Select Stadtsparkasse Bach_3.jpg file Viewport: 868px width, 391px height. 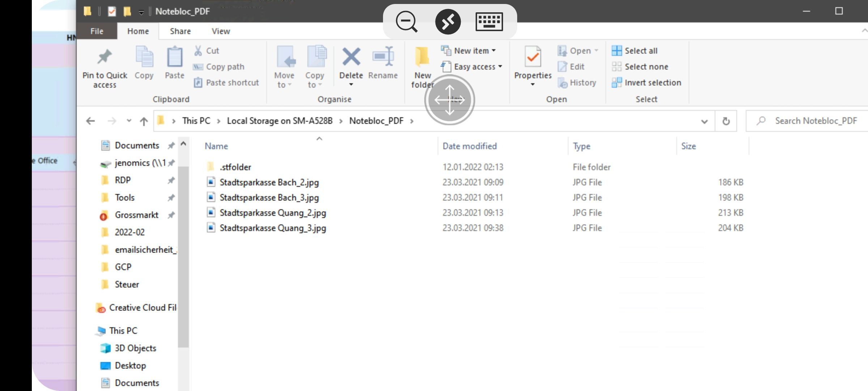click(x=269, y=197)
